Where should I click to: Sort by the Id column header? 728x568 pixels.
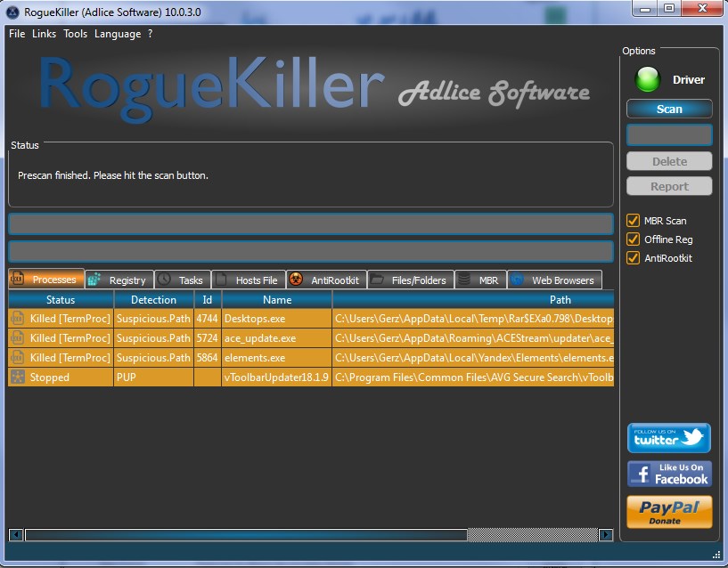(x=207, y=300)
